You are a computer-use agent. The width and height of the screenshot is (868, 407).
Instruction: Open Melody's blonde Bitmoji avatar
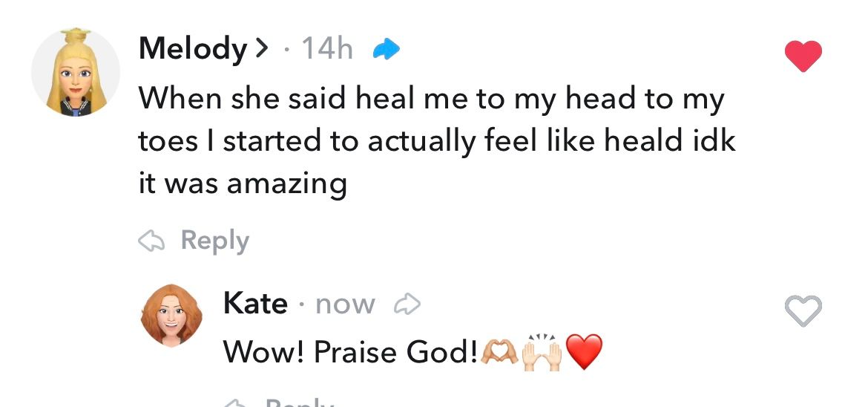click(x=75, y=72)
